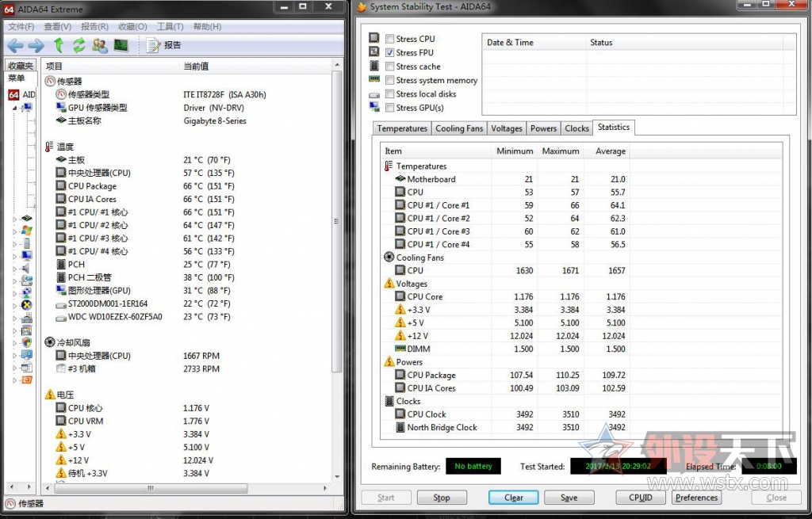Click the speaker multimedia icon in sidebar tree
Screen dimensions: 812x519
[x=26, y=268]
